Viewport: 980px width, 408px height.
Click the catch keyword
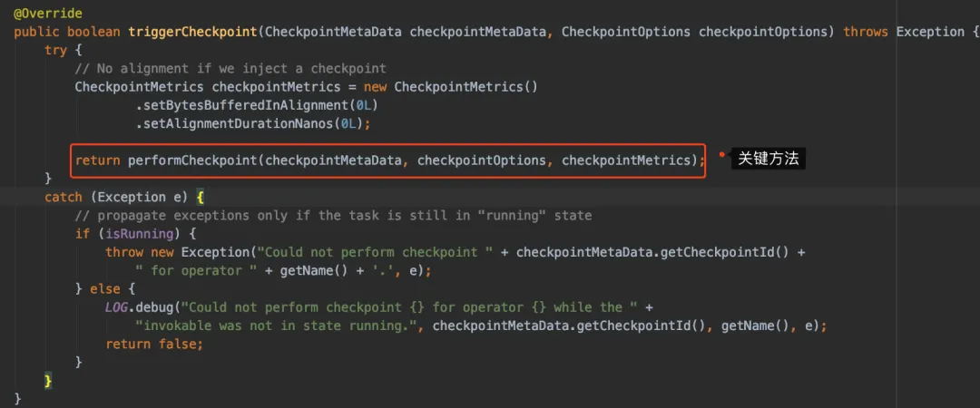point(64,197)
